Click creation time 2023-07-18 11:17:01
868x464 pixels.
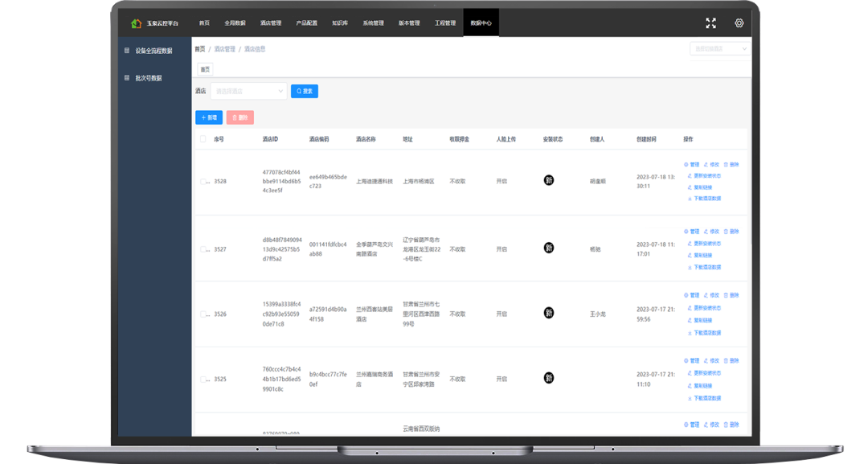(656, 249)
